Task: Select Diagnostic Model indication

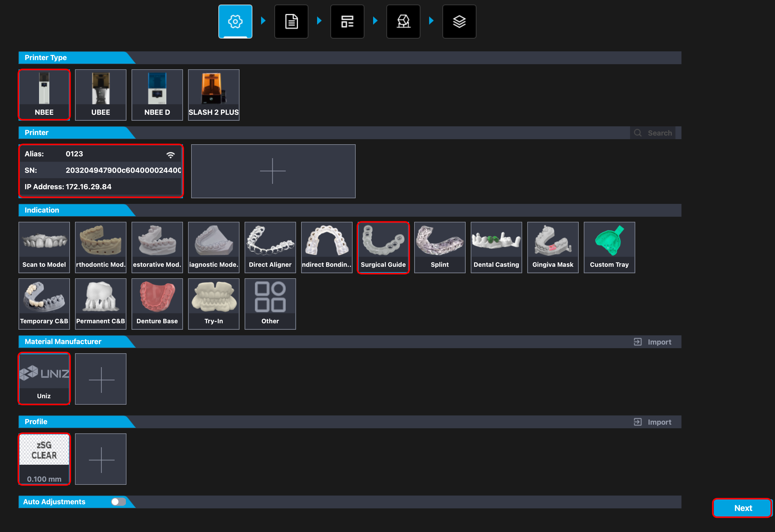Action: pyautogui.click(x=214, y=247)
